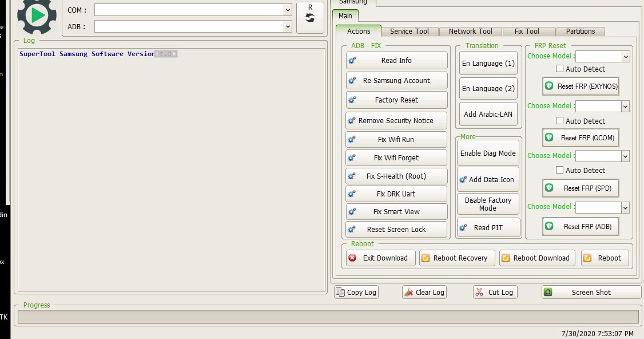Open Choose Model dropdown for QCOM
This screenshot has width=644, height=339.
(625, 106)
